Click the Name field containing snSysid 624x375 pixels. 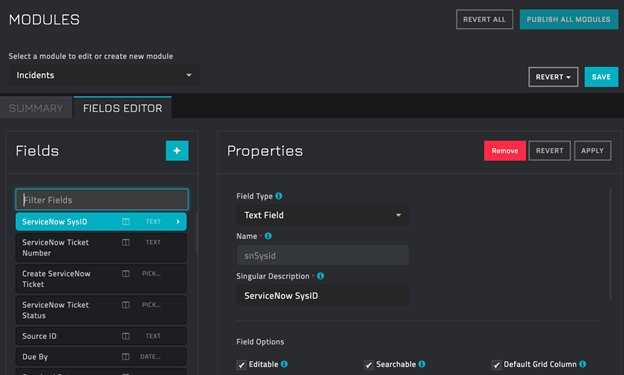tap(323, 255)
